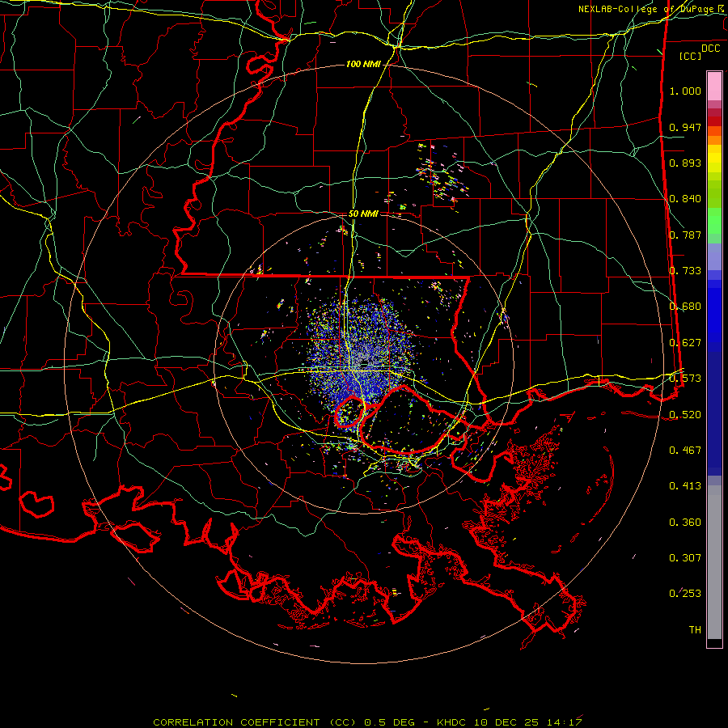Click the 0.413 legend value

[x=685, y=486]
